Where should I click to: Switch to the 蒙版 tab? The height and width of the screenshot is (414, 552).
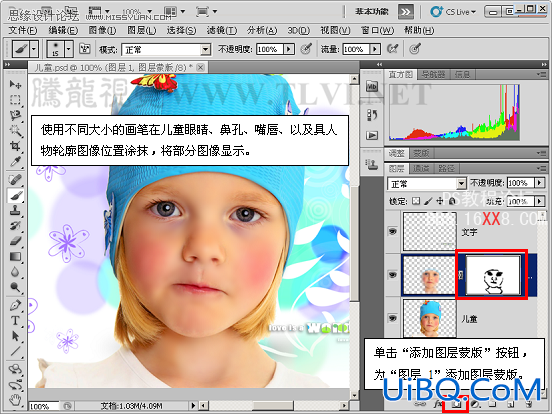[x=421, y=153]
